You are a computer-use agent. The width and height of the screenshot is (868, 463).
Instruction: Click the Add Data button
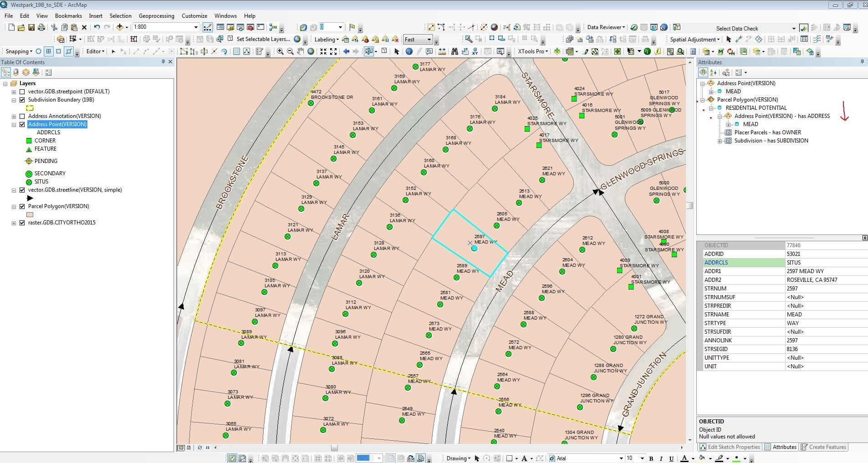119,27
